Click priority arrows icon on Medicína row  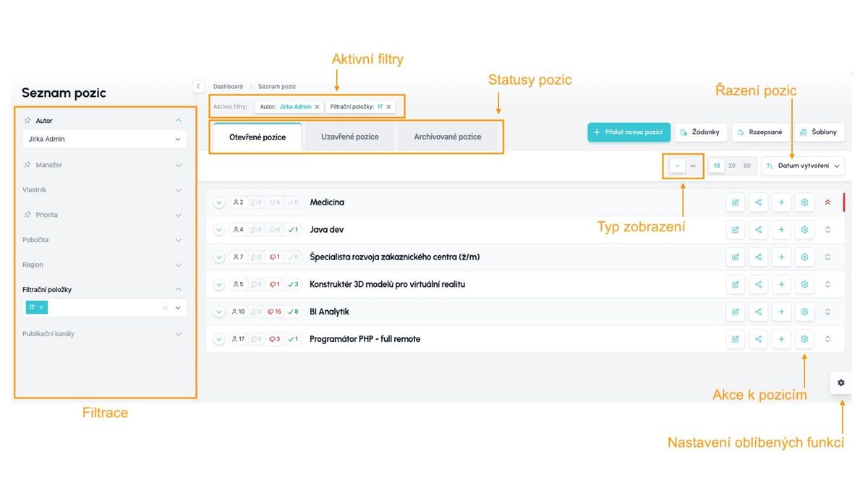pos(827,202)
